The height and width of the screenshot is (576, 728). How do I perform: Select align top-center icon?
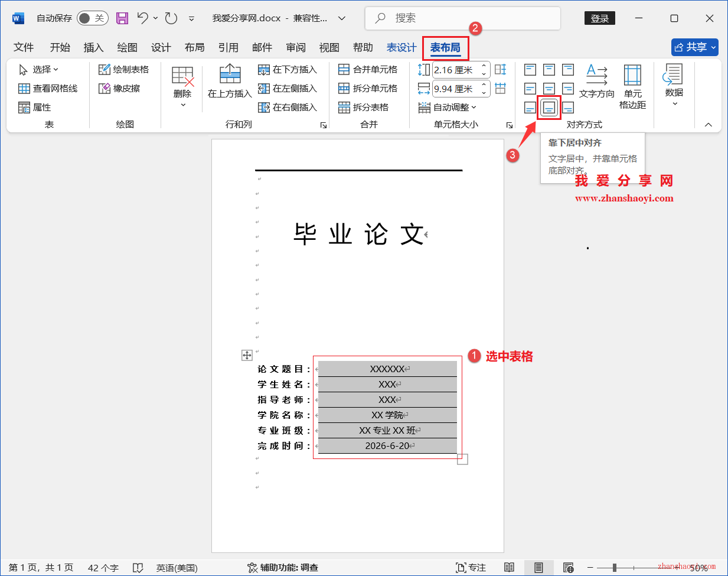(549, 70)
